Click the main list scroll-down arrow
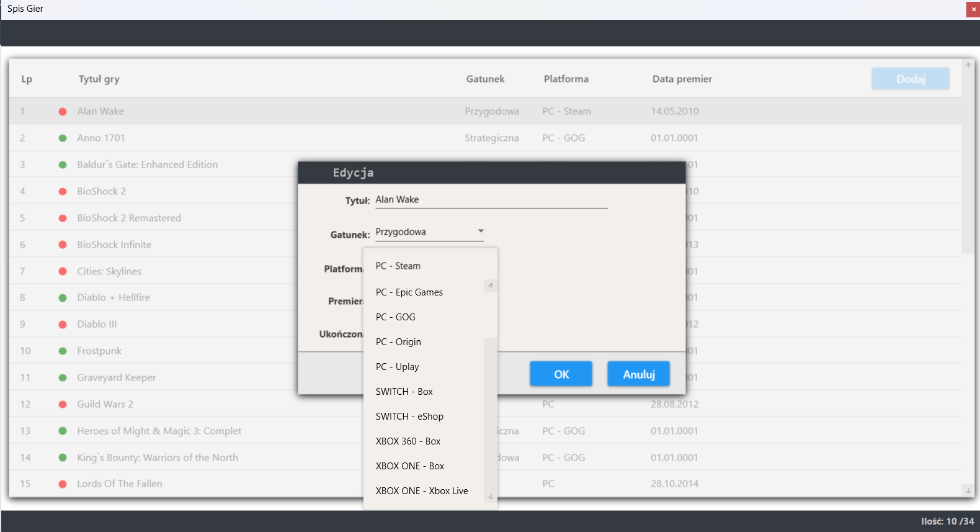 [x=968, y=490]
